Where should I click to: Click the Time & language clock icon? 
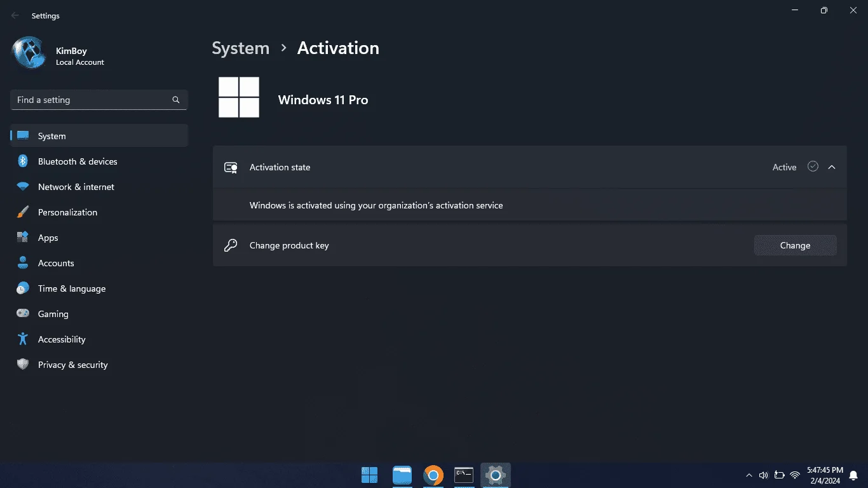click(23, 288)
